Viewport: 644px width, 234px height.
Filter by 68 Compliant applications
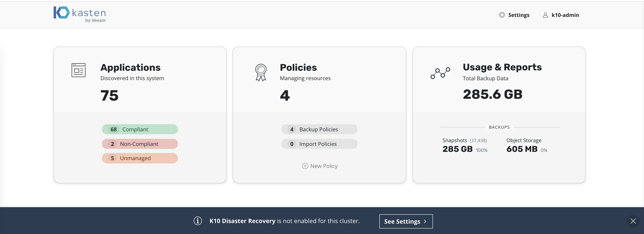click(x=140, y=129)
